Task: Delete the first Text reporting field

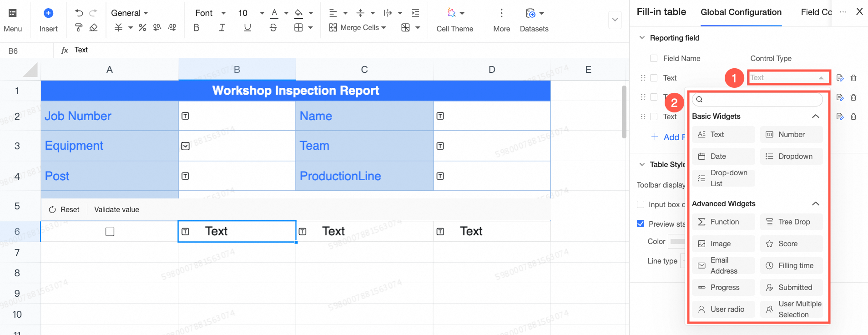Action: pos(853,78)
